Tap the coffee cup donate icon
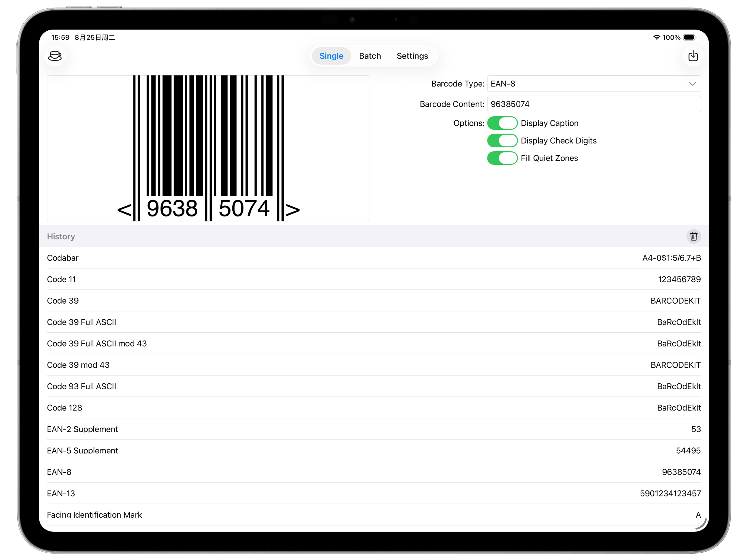The height and width of the screenshot is (560, 747). [x=55, y=56]
